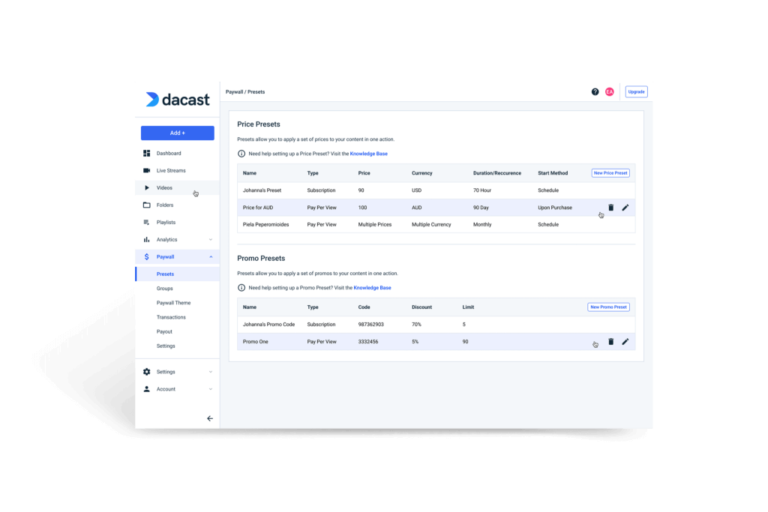The height and width of the screenshot is (512, 768).
Task: Collapse sidebar with the back arrow
Action: click(209, 418)
